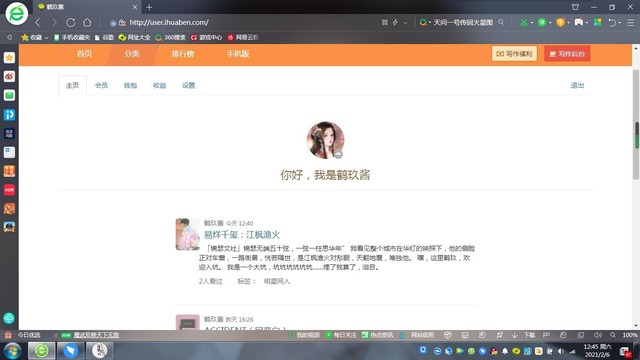Switch to the 收益 tab

pyautogui.click(x=159, y=85)
